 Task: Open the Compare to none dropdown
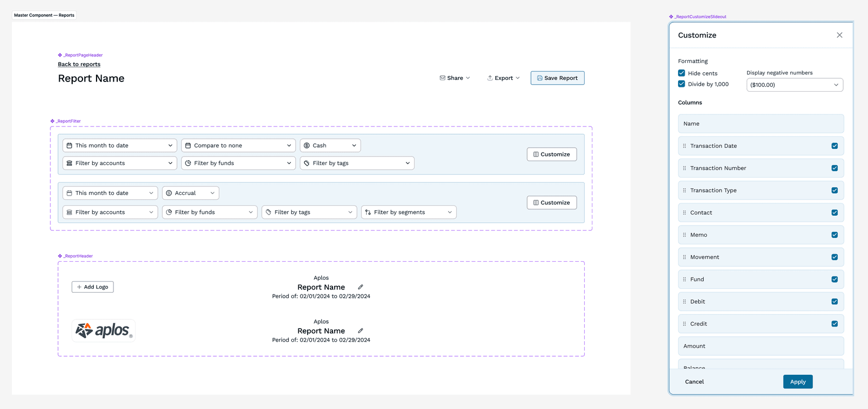[x=238, y=146]
